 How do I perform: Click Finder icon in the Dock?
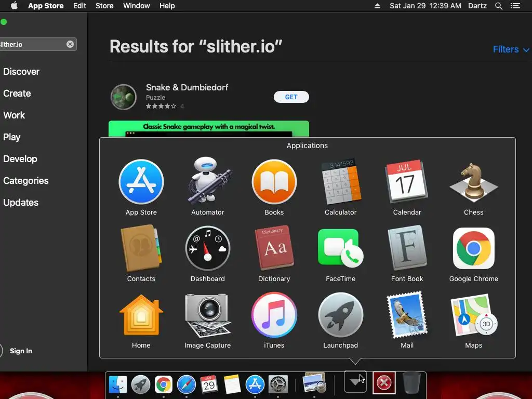[x=118, y=384]
